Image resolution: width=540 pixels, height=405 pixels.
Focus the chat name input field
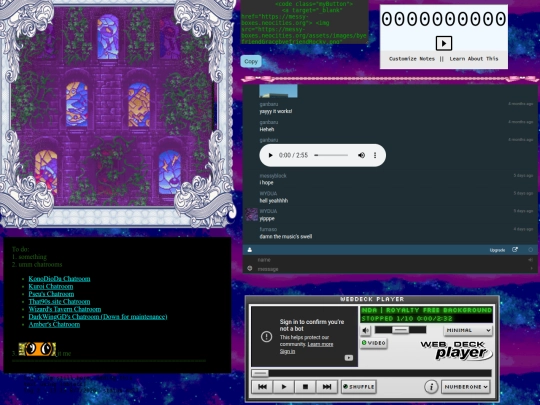391,260
